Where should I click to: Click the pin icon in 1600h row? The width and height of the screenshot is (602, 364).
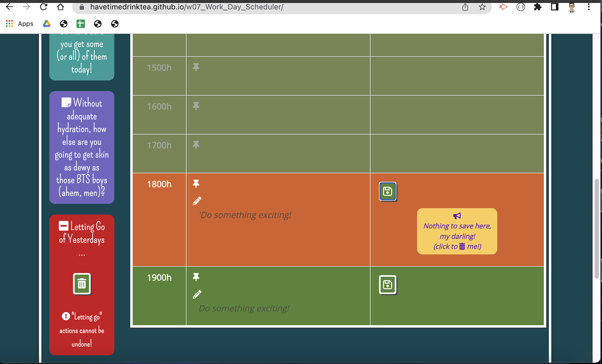pyautogui.click(x=196, y=106)
